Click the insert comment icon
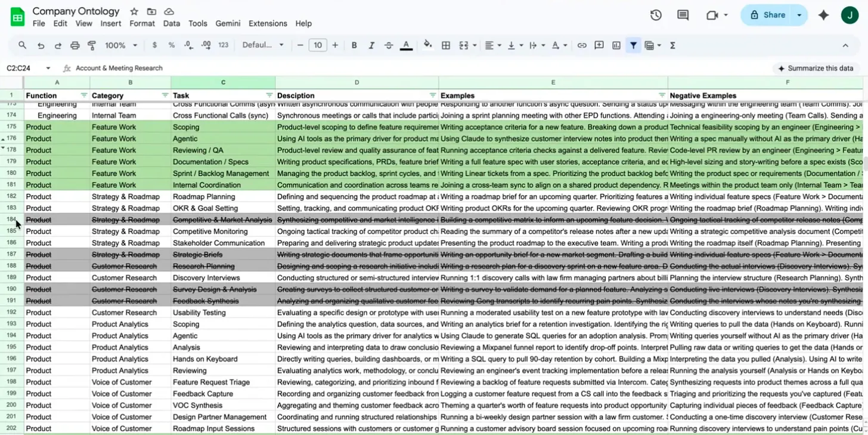Screen dimensions: 868x435 (x=599, y=45)
